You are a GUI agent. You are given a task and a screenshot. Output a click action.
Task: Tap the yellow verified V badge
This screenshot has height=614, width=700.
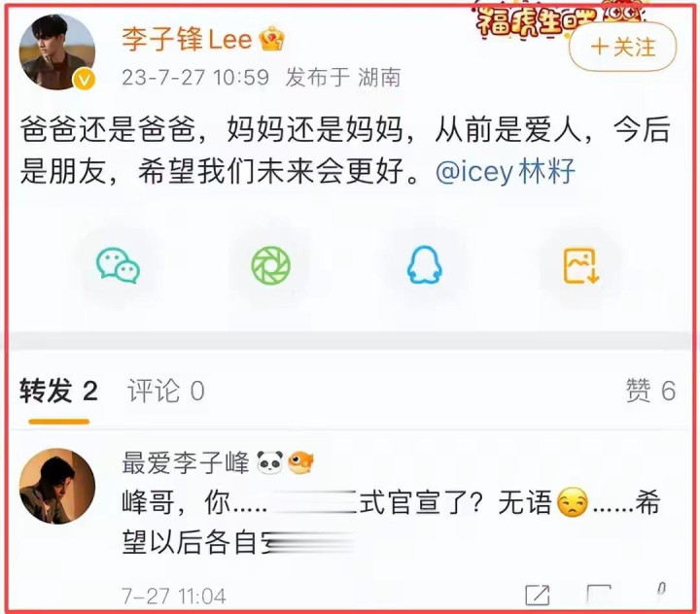[x=84, y=80]
